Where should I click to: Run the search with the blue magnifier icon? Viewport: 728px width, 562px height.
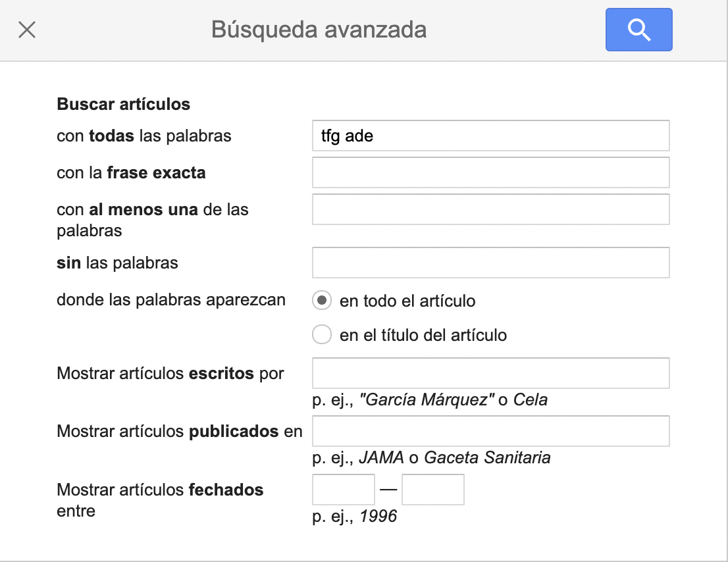point(638,29)
